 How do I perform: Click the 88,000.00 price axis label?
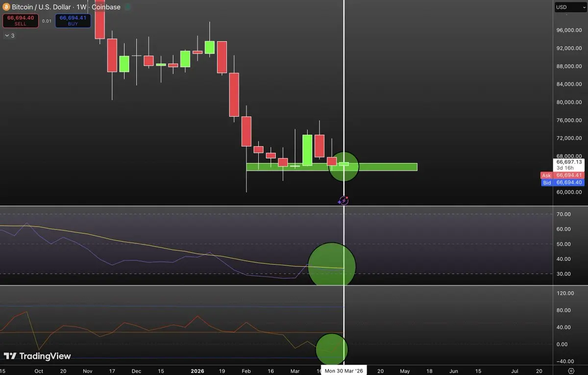pyautogui.click(x=569, y=66)
